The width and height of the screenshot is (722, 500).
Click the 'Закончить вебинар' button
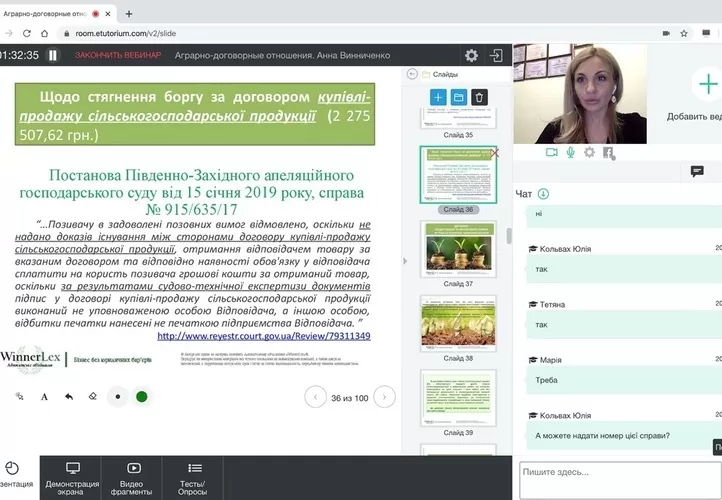(x=118, y=55)
